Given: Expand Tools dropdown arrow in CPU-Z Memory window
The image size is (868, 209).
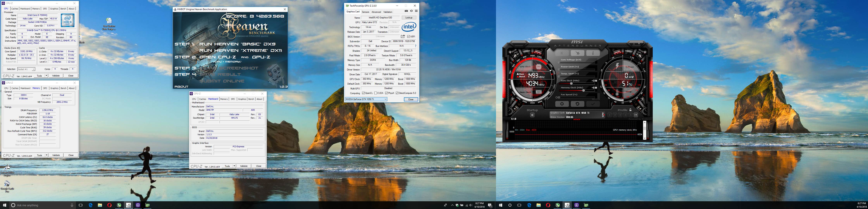Looking at the screenshot, I should (x=46, y=155).
